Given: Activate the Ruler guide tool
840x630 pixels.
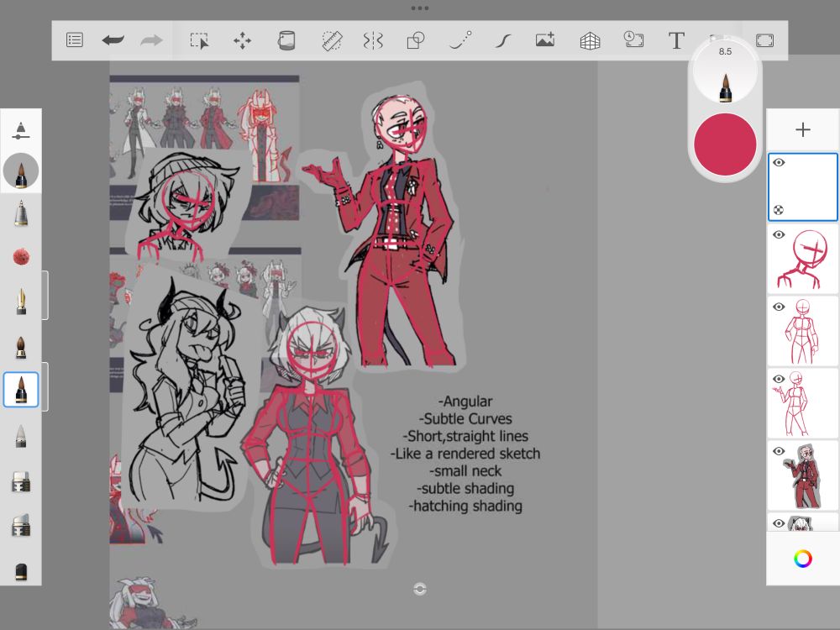Looking at the screenshot, I should [332, 40].
